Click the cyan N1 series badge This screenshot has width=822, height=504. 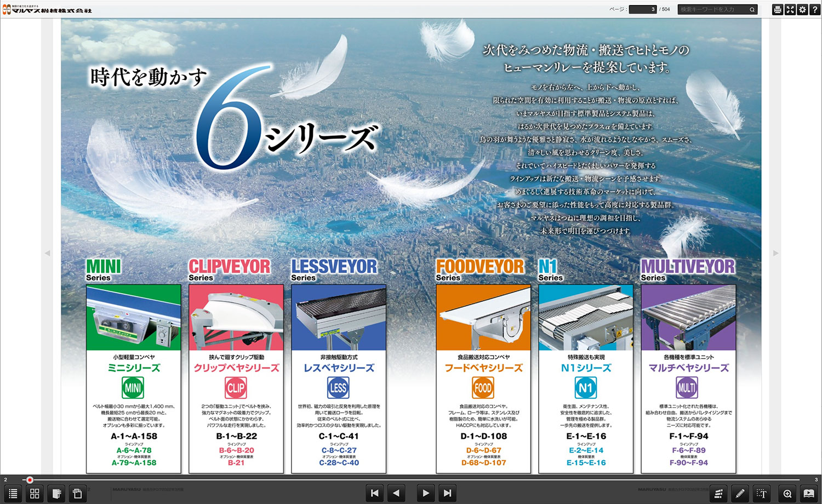pos(585,388)
